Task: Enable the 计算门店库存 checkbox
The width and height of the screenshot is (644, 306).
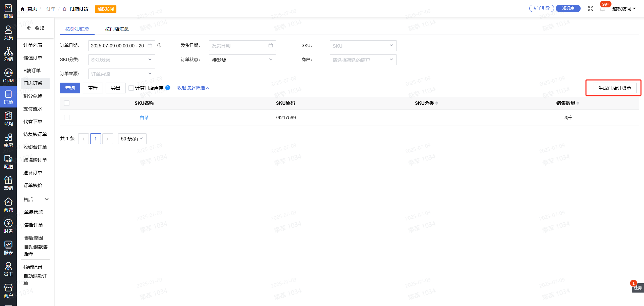Action: pos(131,88)
